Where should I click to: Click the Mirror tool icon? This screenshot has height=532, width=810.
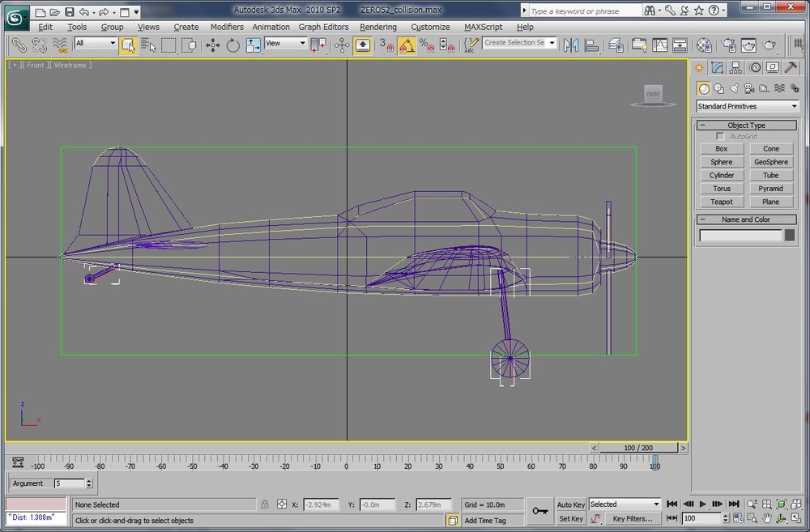[571, 45]
